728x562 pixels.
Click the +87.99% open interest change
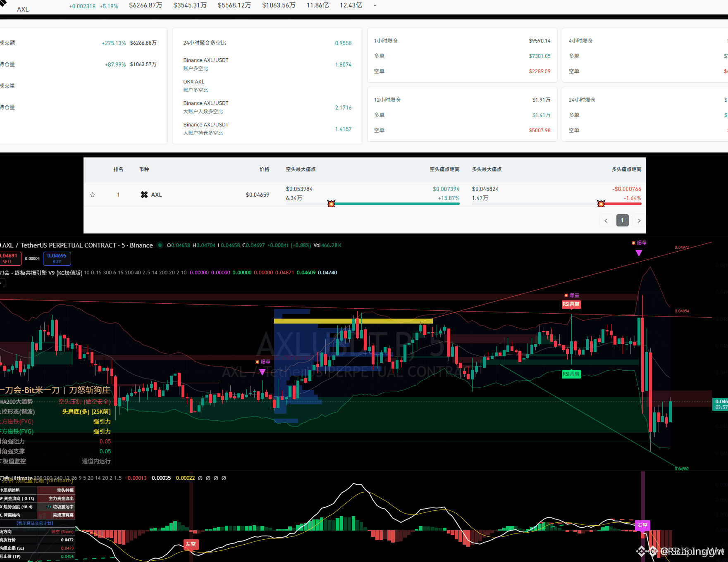[115, 64]
